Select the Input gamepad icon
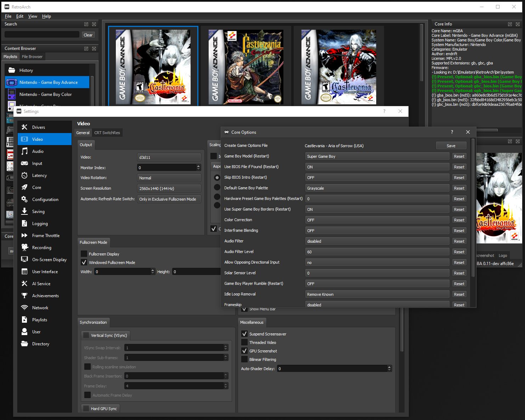This screenshot has height=420, width=525. pyautogui.click(x=24, y=163)
